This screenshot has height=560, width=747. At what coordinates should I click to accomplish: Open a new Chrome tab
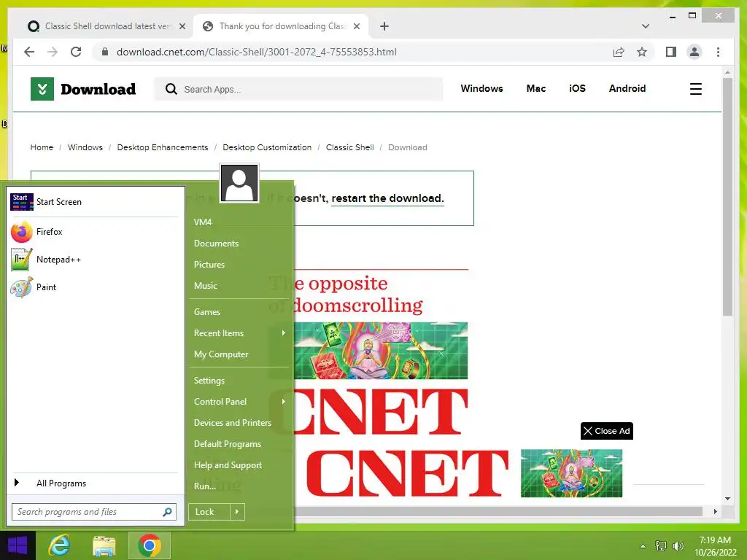pos(384,26)
